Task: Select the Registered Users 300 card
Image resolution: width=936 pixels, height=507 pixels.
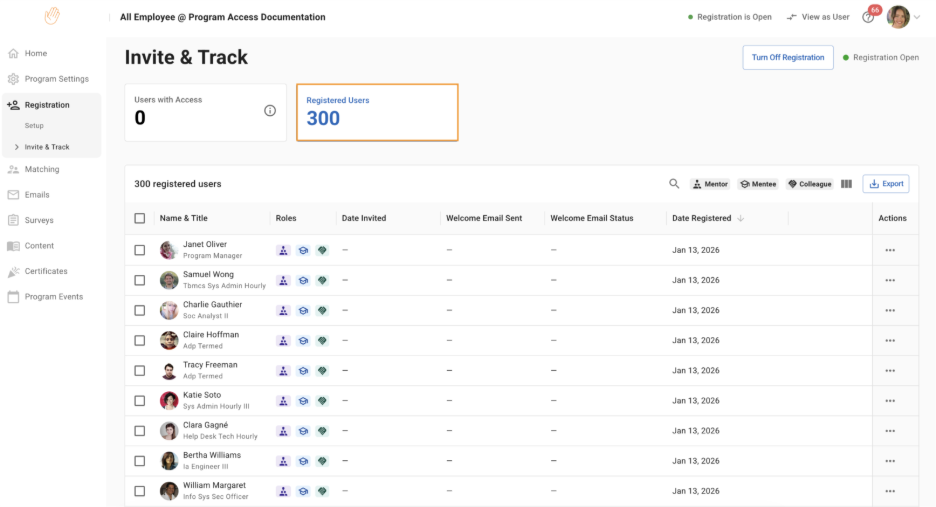Action: pos(377,112)
